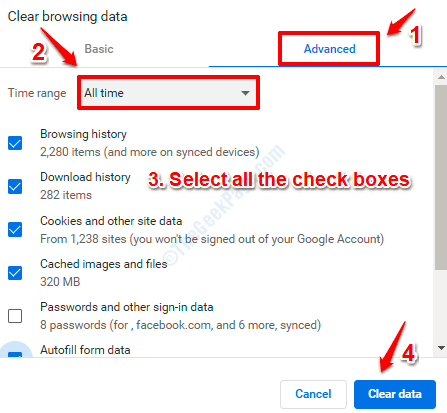Switch to the Advanced tab

pyautogui.click(x=329, y=49)
